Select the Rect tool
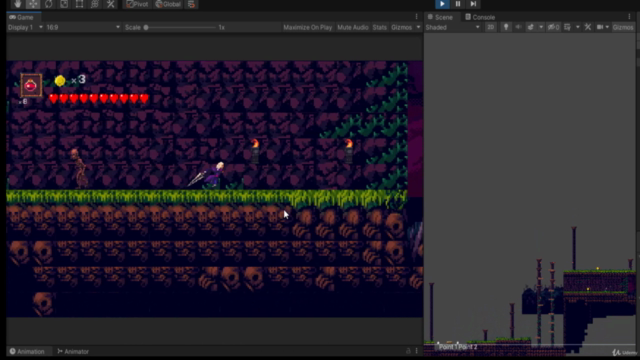 tap(79, 4)
